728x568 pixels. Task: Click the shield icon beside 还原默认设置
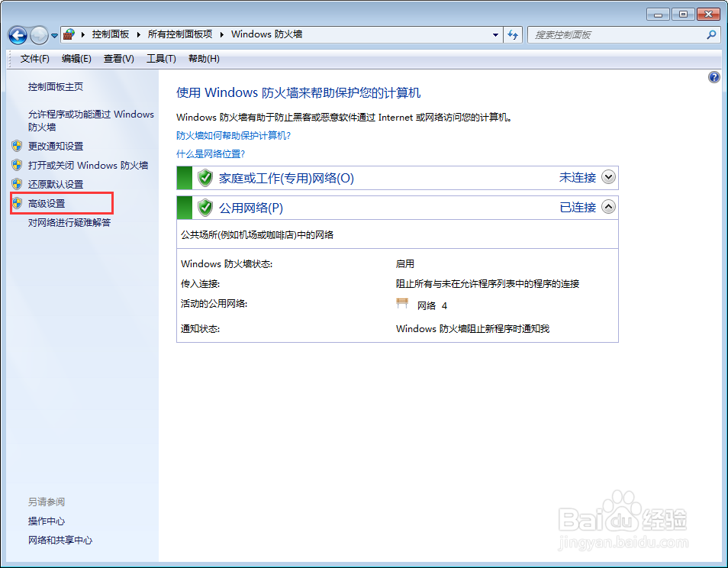pyautogui.click(x=17, y=184)
